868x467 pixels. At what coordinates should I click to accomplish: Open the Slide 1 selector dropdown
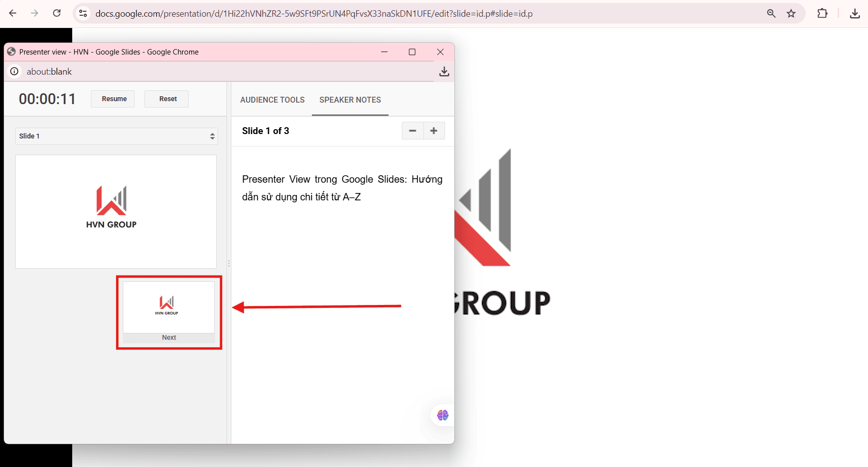[116, 136]
